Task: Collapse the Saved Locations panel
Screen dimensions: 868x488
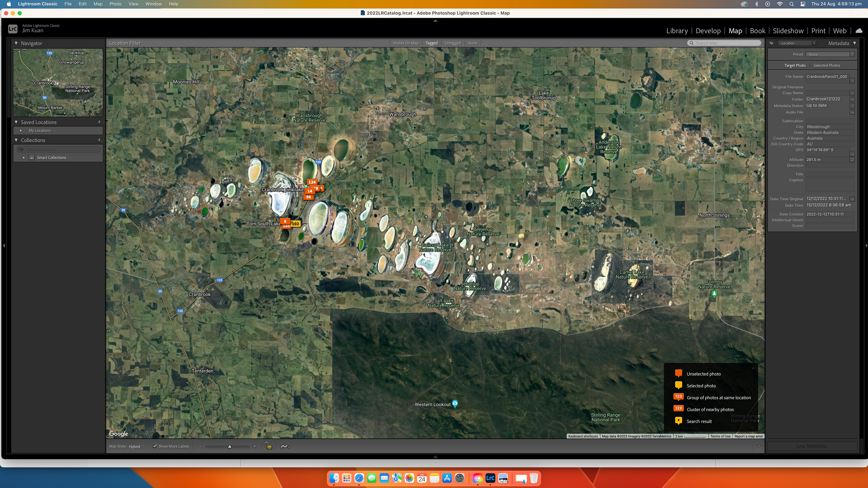Action: coord(16,122)
